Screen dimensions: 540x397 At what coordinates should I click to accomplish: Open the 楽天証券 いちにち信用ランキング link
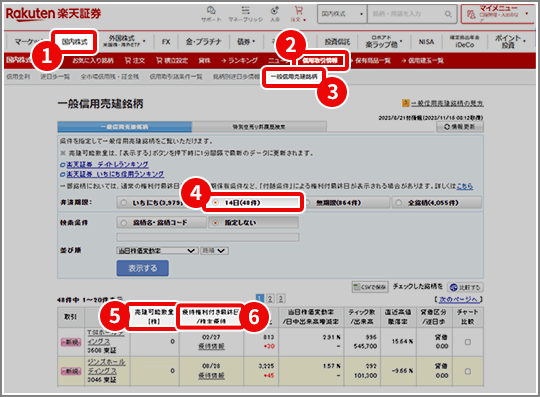tap(115, 174)
